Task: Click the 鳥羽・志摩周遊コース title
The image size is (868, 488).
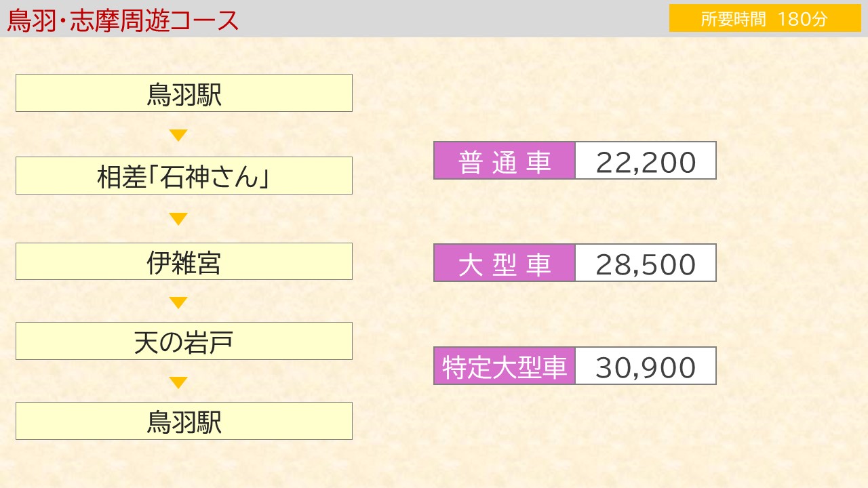Action: click(123, 20)
